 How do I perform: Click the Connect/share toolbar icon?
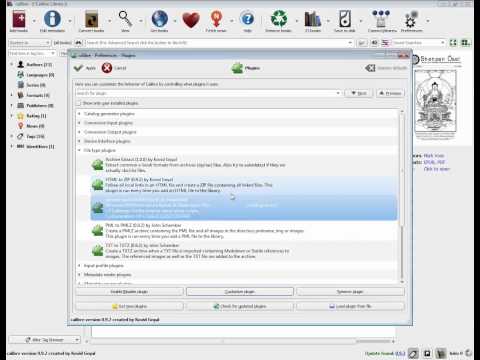point(381,19)
